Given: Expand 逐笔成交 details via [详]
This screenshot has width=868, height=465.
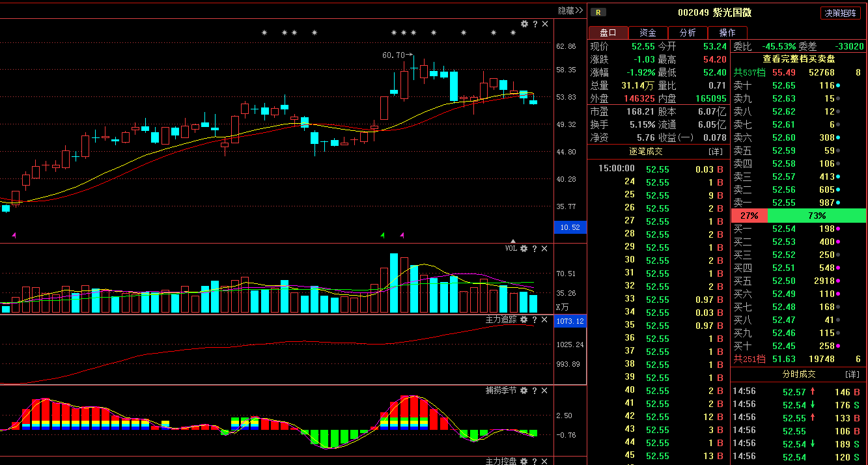Looking at the screenshot, I should [715, 151].
